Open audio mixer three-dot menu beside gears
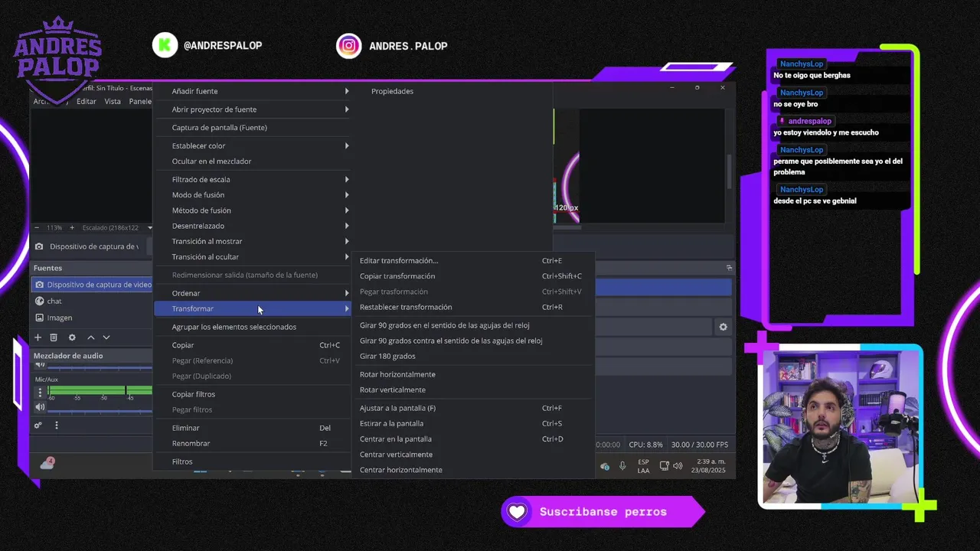 coord(56,425)
